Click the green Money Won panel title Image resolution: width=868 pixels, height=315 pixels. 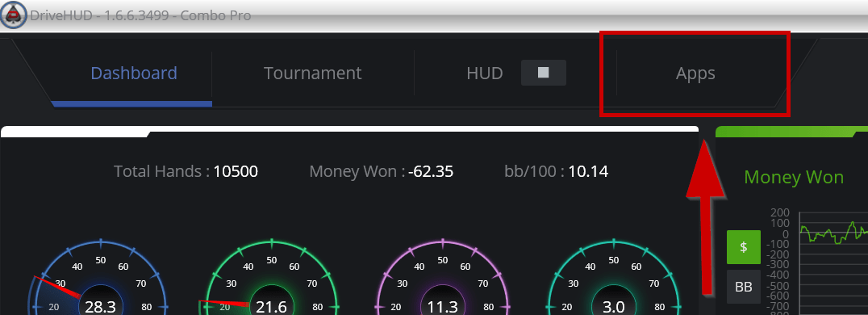[794, 178]
